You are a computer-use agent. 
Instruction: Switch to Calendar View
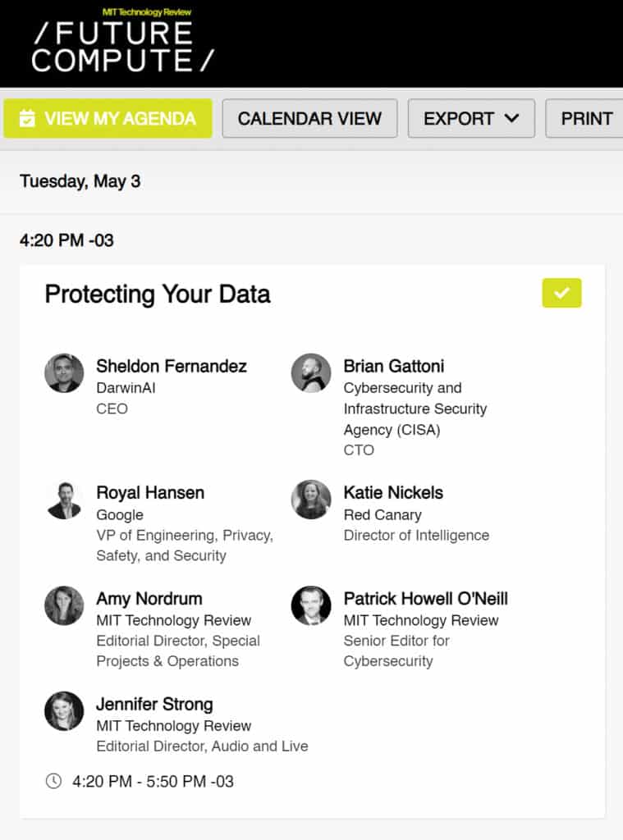309,118
